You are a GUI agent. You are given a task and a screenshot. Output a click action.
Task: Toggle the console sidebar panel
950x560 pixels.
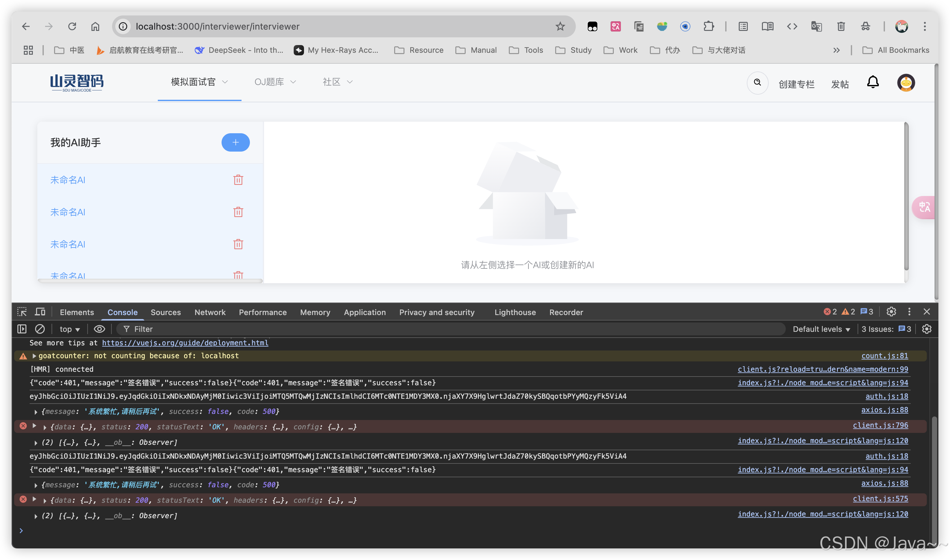(22, 329)
